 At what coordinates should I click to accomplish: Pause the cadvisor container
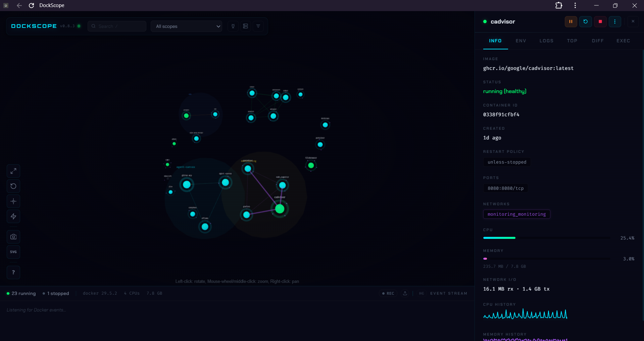pos(571,22)
